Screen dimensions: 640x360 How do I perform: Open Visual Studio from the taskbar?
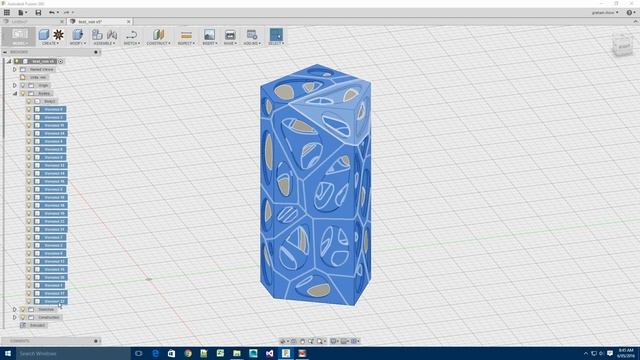click(269, 353)
